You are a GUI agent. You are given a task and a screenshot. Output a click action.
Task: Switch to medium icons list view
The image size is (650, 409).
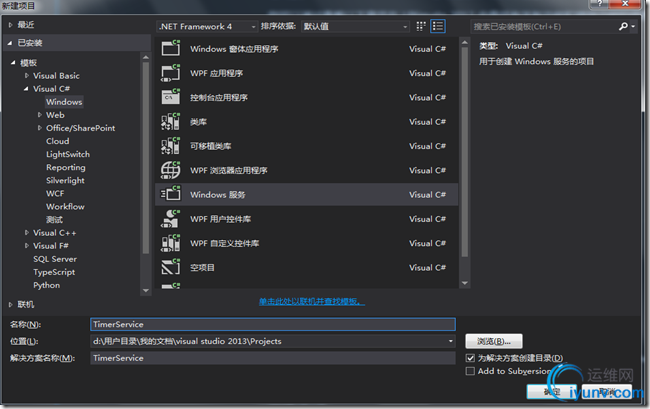click(438, 27)
